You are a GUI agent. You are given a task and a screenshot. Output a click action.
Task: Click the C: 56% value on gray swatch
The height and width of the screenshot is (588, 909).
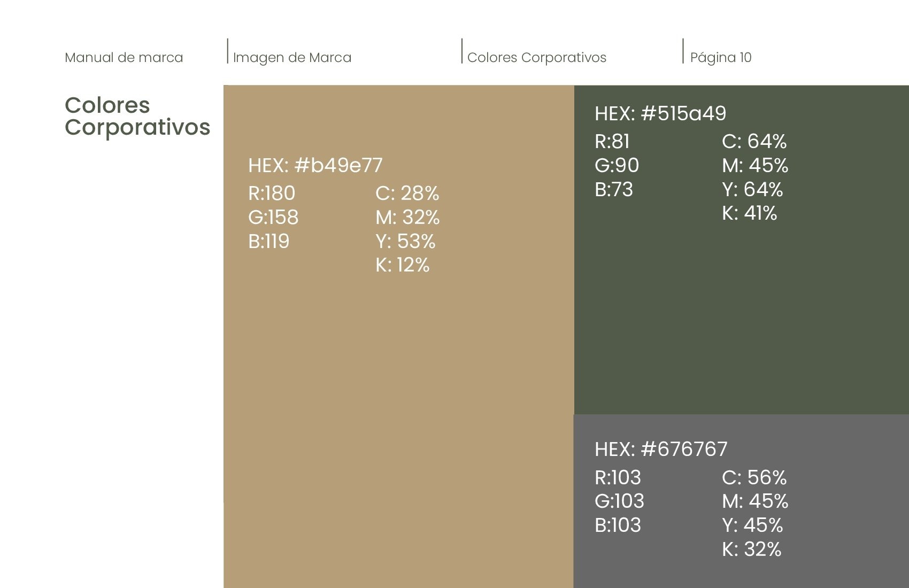(754, 477)
